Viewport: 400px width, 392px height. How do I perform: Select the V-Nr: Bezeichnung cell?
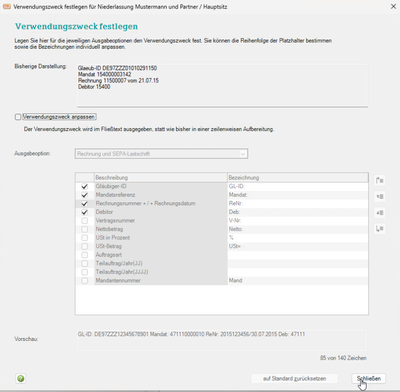pos(298,221)
